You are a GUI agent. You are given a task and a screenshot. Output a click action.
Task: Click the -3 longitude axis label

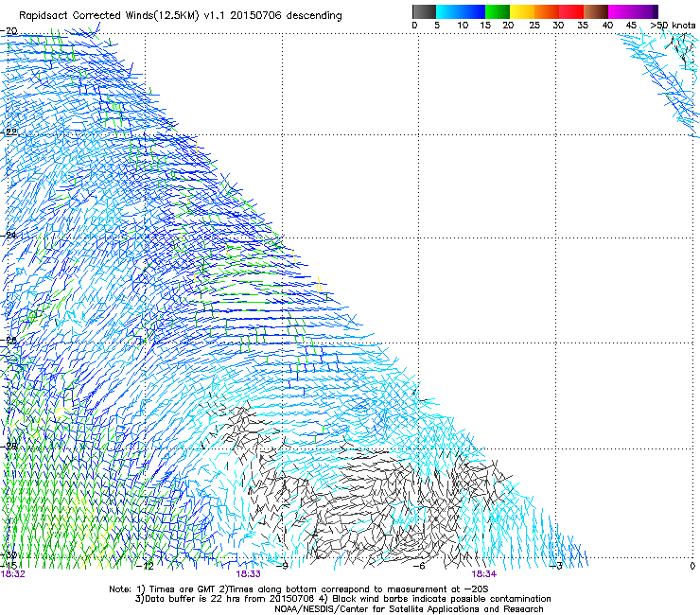pos(556,566)
